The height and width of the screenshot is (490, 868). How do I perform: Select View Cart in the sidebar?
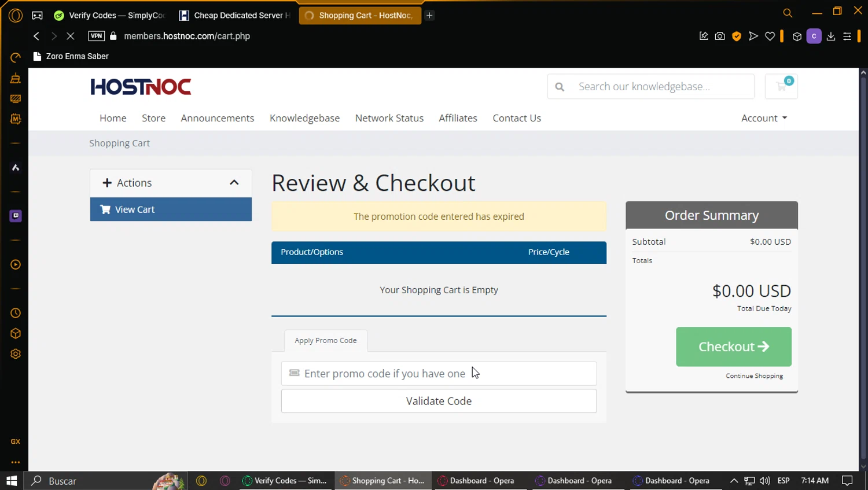[171, 209]
